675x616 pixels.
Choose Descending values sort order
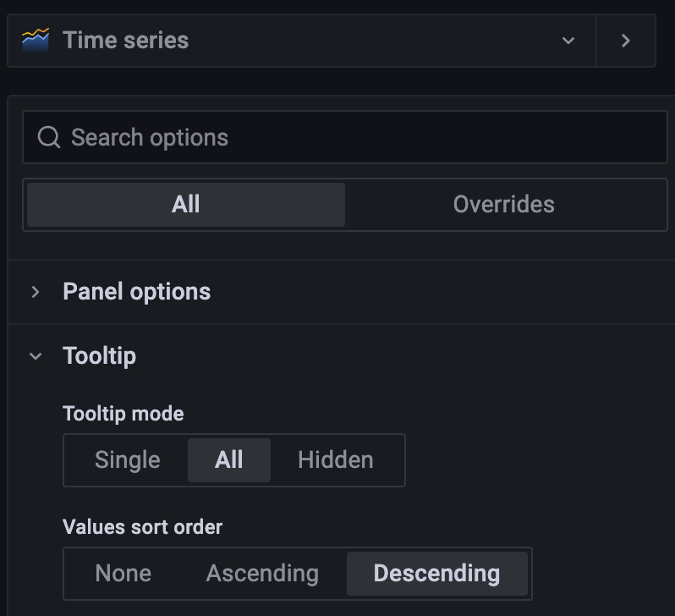pyautogui.click(x=436, y=574)
